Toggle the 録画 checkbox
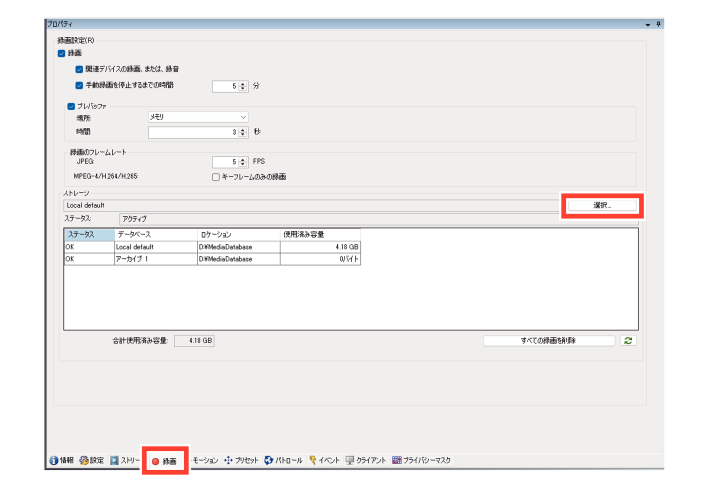The height and width of the screenshot is (487, 708). pyautogui.click(x=61, y=53)
